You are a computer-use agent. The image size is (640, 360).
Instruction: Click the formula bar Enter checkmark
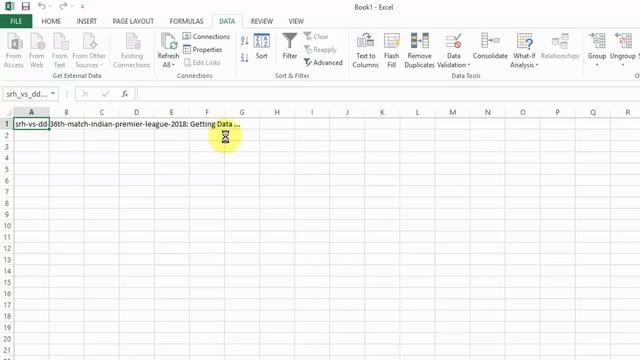click(x=105, y=94)
